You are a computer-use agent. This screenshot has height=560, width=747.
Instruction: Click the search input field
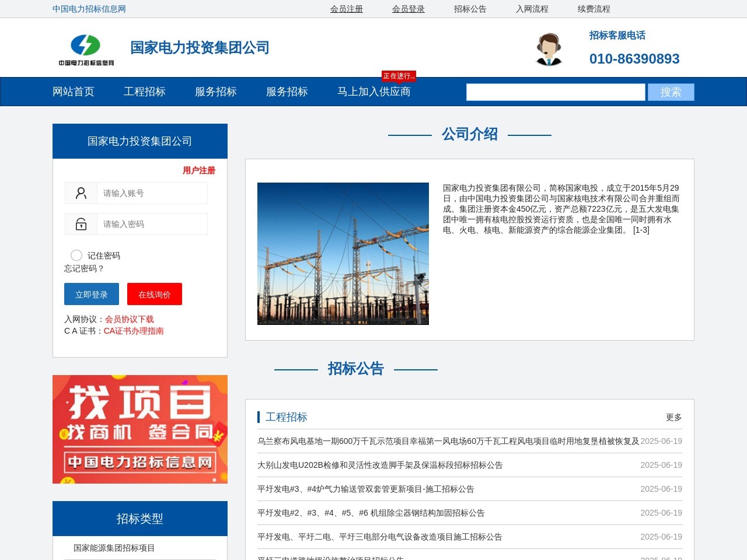556,92
